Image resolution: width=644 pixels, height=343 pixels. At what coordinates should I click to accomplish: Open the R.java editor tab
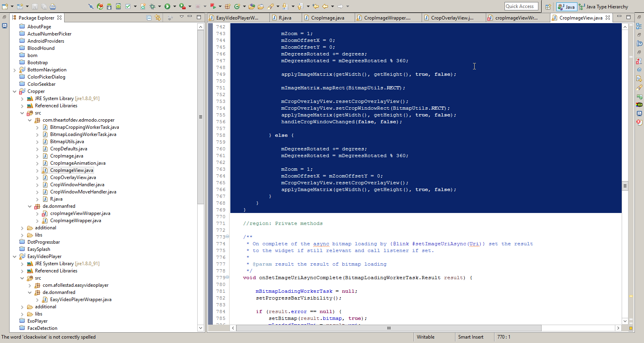(285, 18)
